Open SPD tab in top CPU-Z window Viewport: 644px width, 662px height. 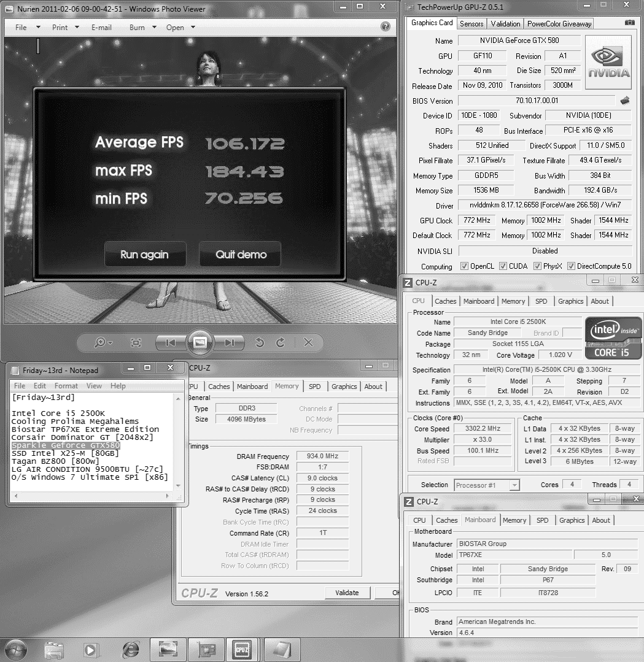(x=541, y=301)
